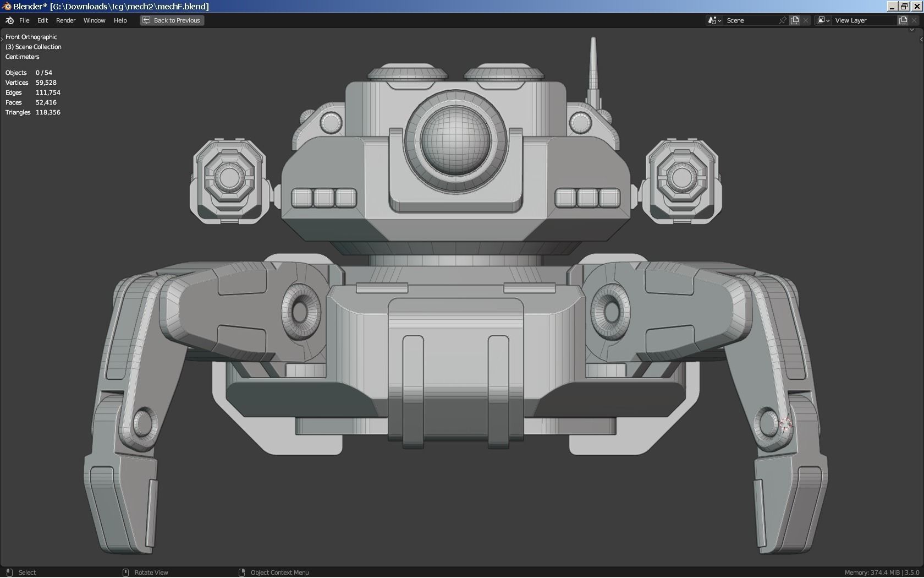The width and height of the screenshot is (924, 578).
Task: Click the 'Front Orthographic' view label
Action: 31,37
